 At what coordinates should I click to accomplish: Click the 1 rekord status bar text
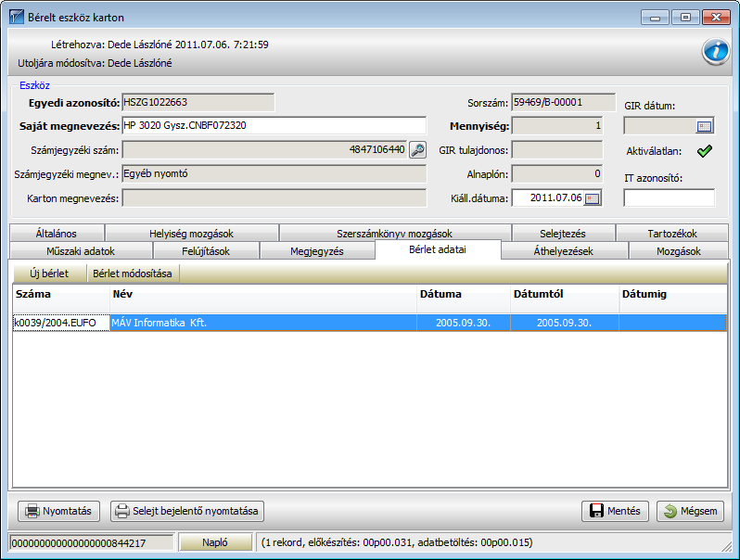click(397, 542)
